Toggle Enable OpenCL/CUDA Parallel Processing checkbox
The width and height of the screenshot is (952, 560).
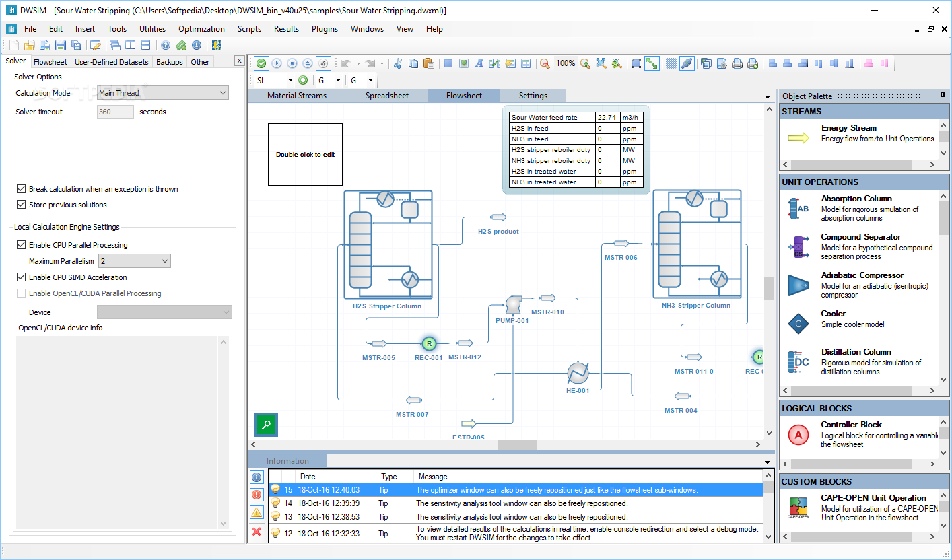point(22,293)
